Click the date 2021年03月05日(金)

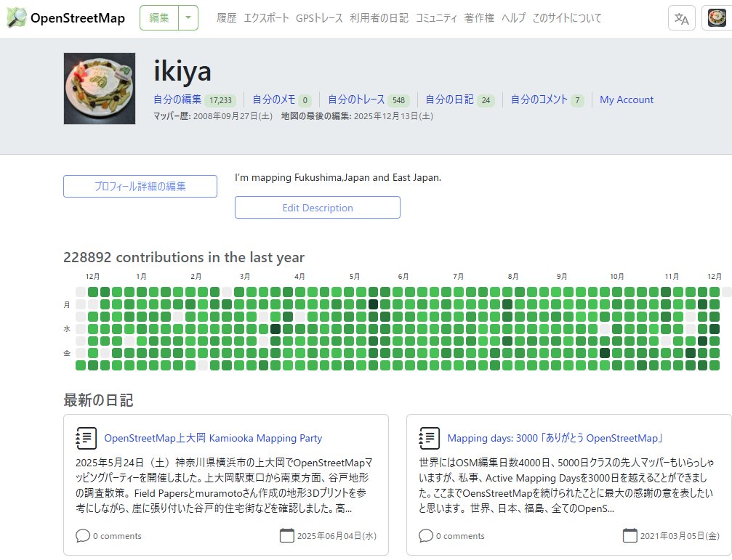point(680,536)
